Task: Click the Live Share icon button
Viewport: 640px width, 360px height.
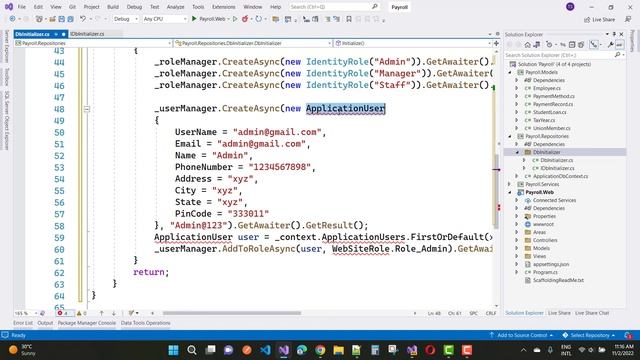Action: [x=600, y=19]
